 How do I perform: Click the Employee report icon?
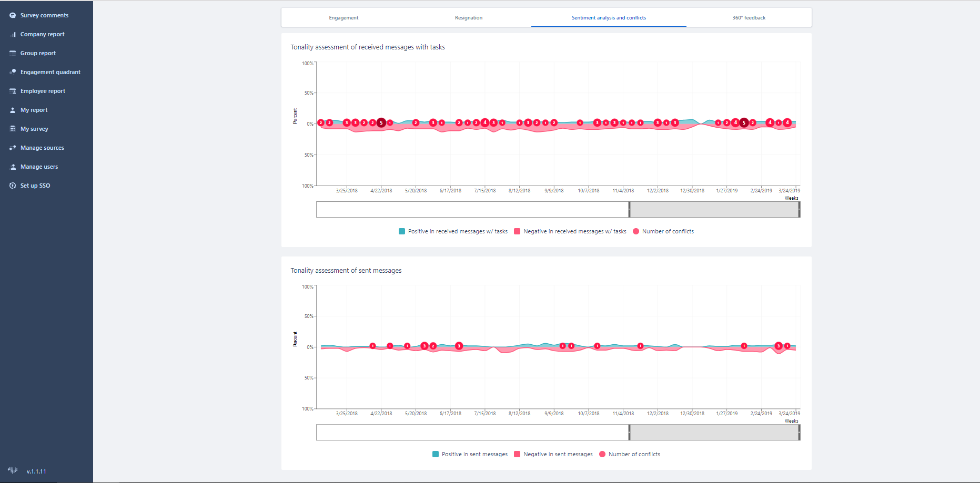(13, 91)
